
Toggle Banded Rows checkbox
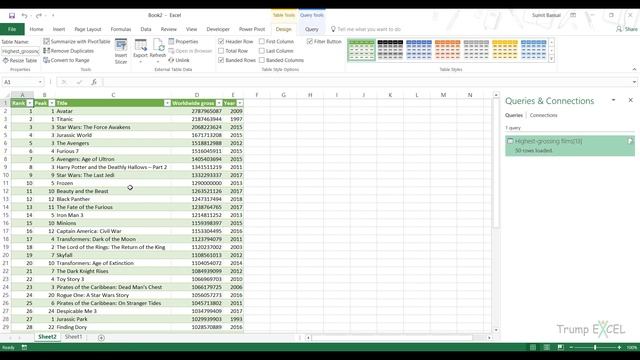221,60
